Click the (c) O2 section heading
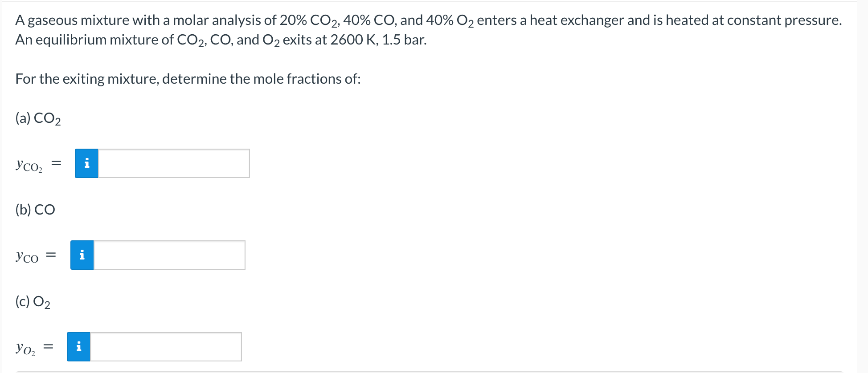The width and height of the screenshot is (868, 373). point(33,301)
